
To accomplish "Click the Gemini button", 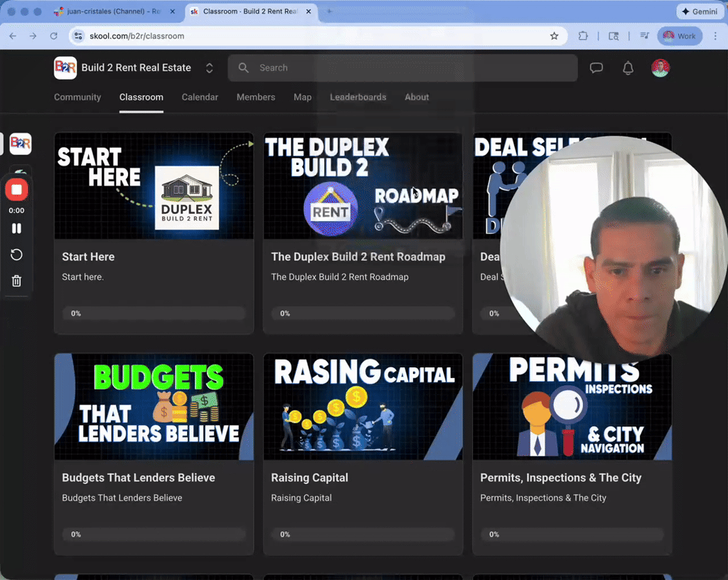I will [700, 11].
